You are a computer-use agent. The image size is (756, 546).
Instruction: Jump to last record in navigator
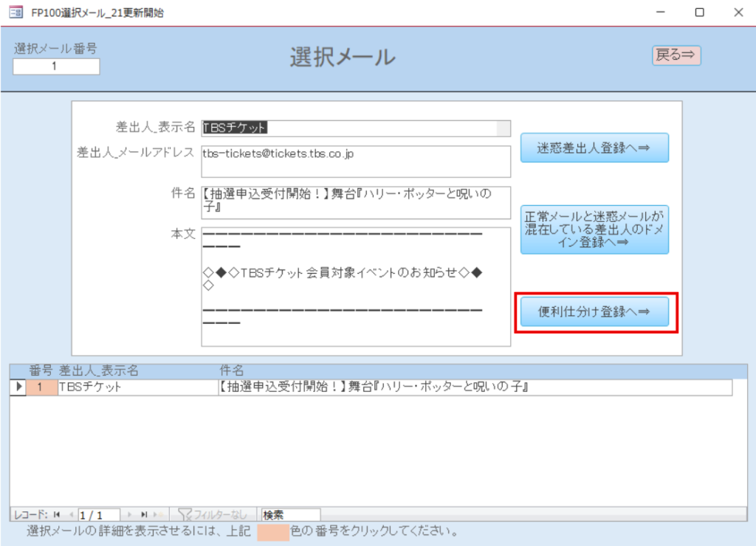[144, 514]
